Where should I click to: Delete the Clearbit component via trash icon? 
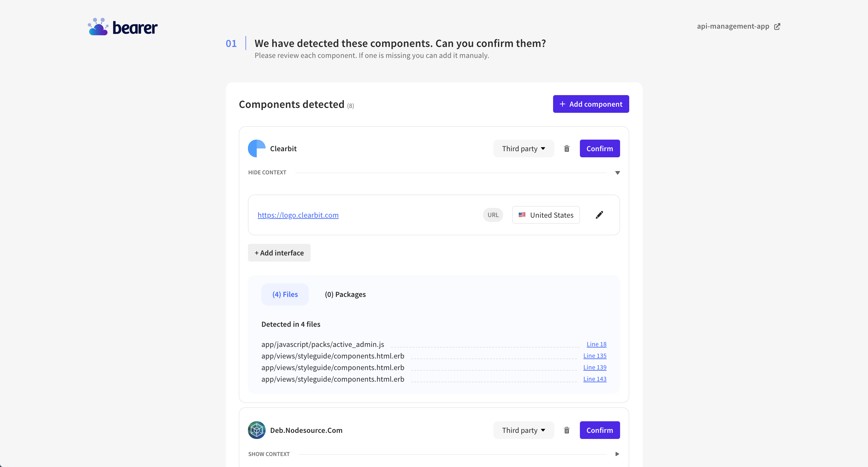tap(567, 148)
